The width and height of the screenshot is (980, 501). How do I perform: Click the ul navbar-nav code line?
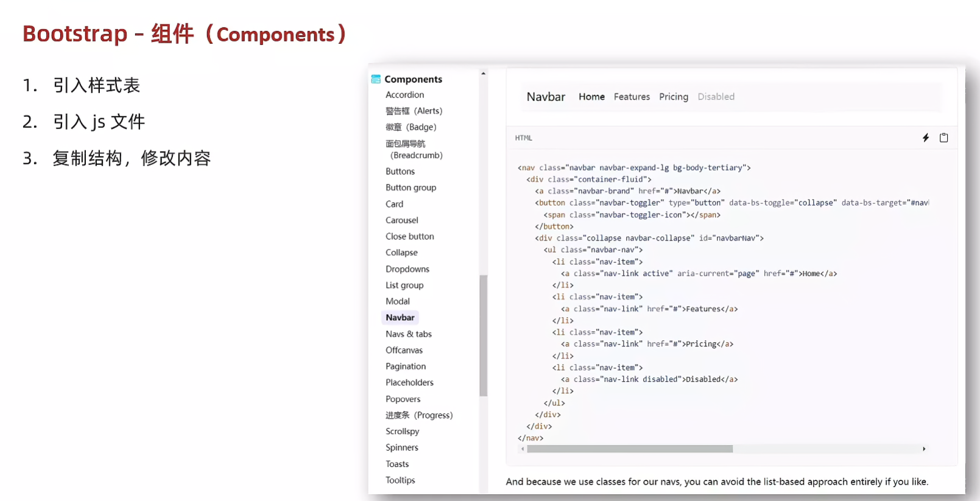tap(593, 250)
